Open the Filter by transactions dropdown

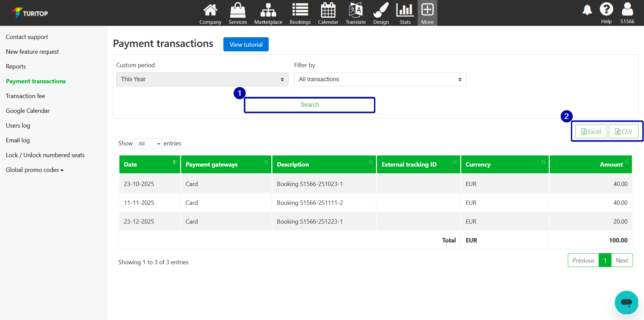coord(380,80)
